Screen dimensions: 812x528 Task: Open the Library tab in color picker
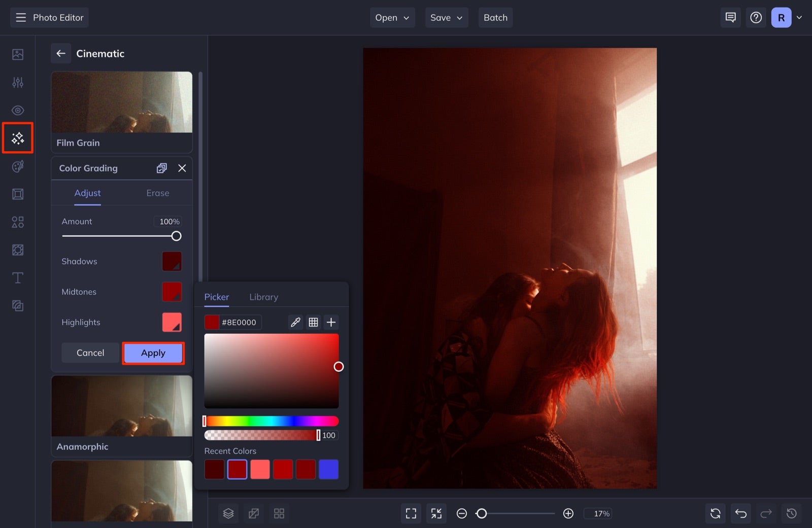point(263,297)
